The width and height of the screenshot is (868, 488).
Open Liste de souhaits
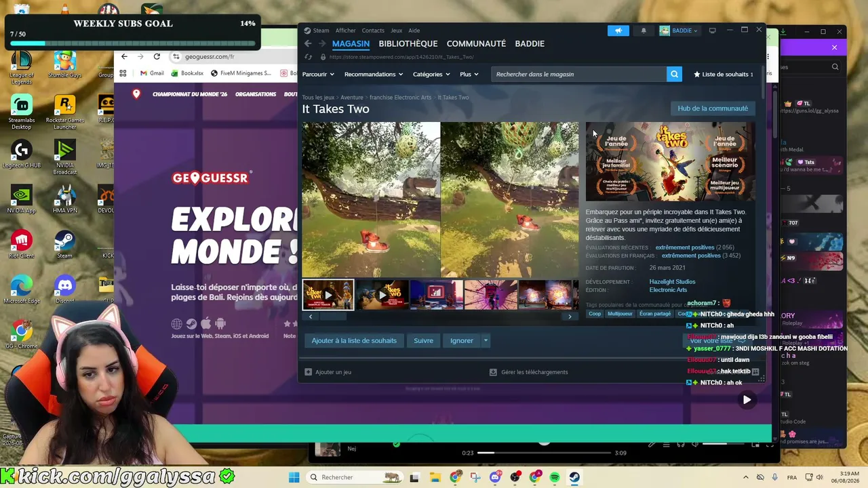click(x=723, y=74)
